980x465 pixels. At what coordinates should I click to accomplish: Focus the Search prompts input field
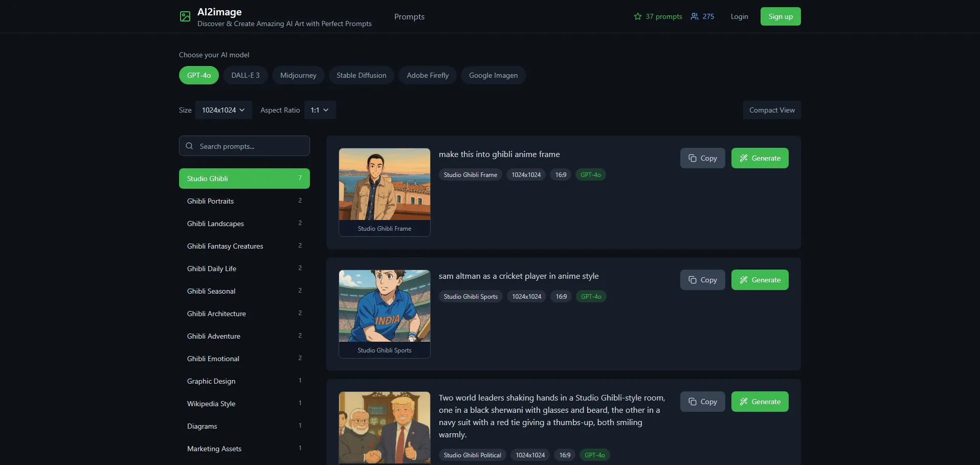pos(251,146)
